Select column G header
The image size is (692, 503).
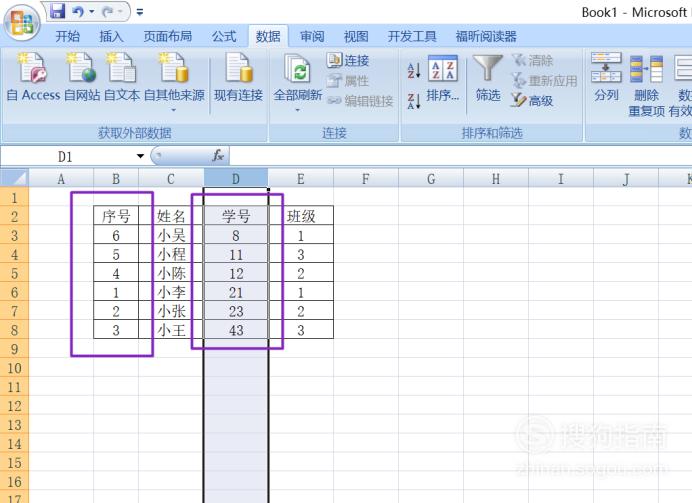[x=431, y=179]
